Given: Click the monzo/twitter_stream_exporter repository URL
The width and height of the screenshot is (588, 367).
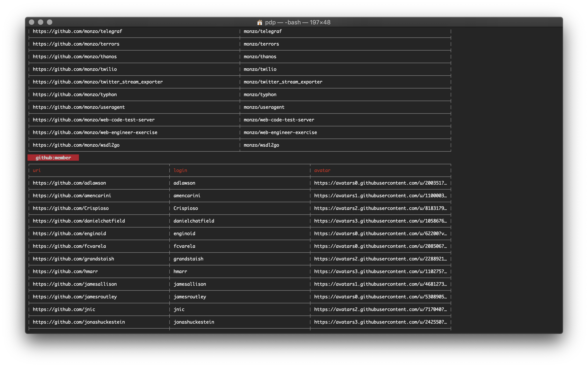Looking at the screenshot, I should coord(98,82).
